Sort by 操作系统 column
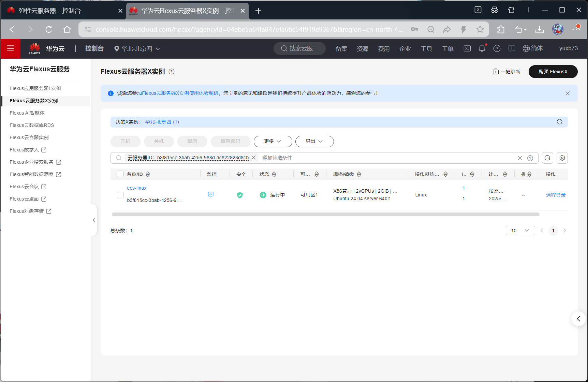The image size is (588, 382). point(445,174)
